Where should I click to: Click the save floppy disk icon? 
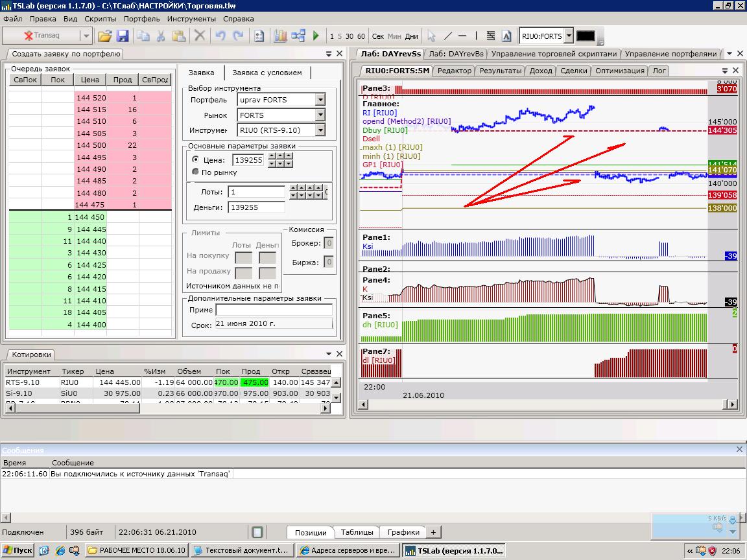pos(123,36)
